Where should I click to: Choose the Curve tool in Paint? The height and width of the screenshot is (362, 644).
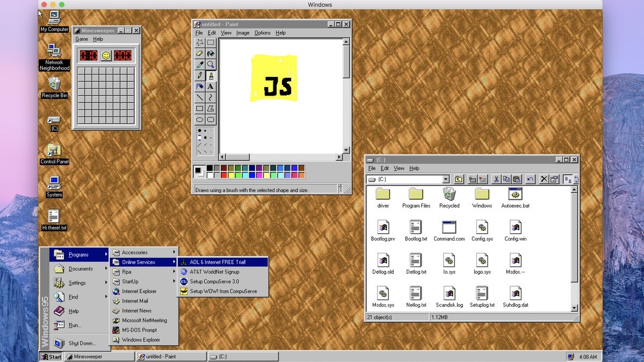(x=211, y=98)
